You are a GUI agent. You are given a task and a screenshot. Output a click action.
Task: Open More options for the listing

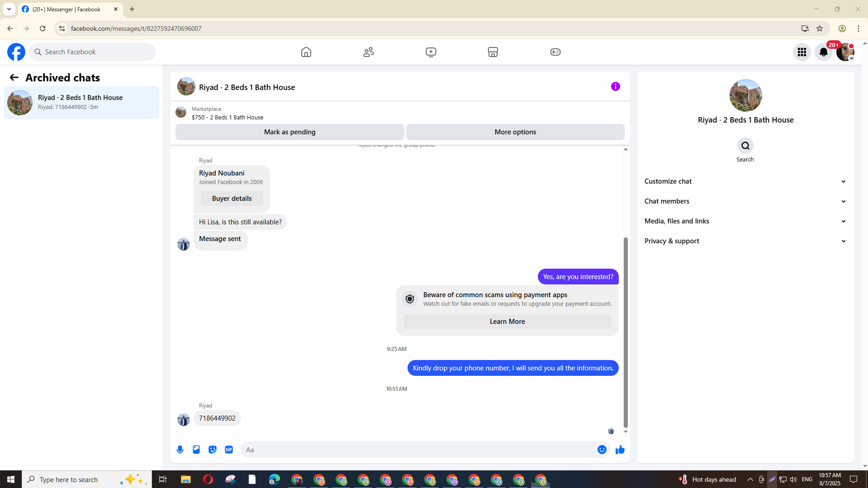515,132
